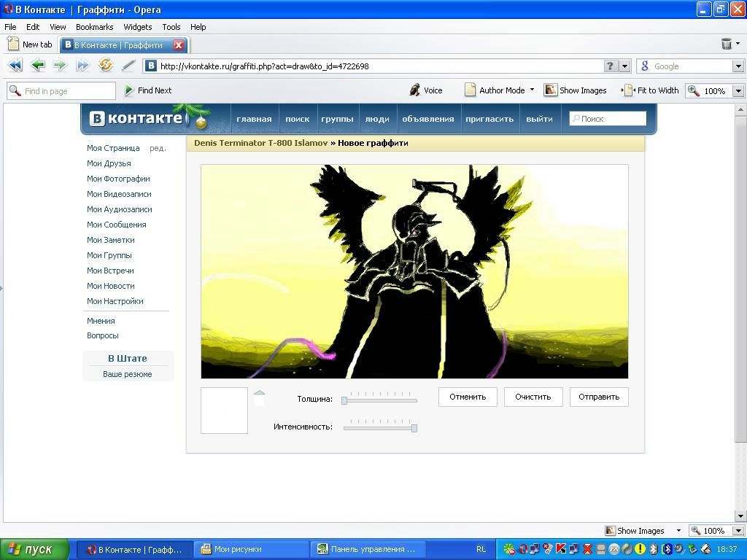The width and height of the screenshot is (747, 560).
Task: Click the Fast Forward navigation icon
Action: coord(82,66)
